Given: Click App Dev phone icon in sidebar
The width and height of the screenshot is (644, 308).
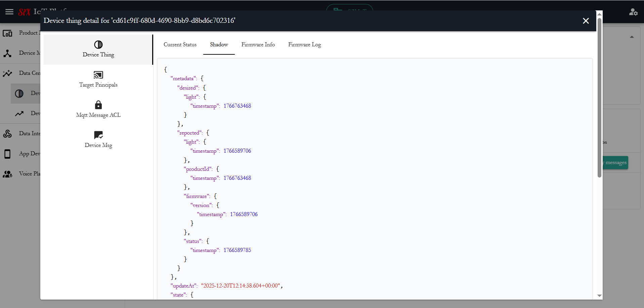Looking at the screenshot, I should tap(7, 154).
